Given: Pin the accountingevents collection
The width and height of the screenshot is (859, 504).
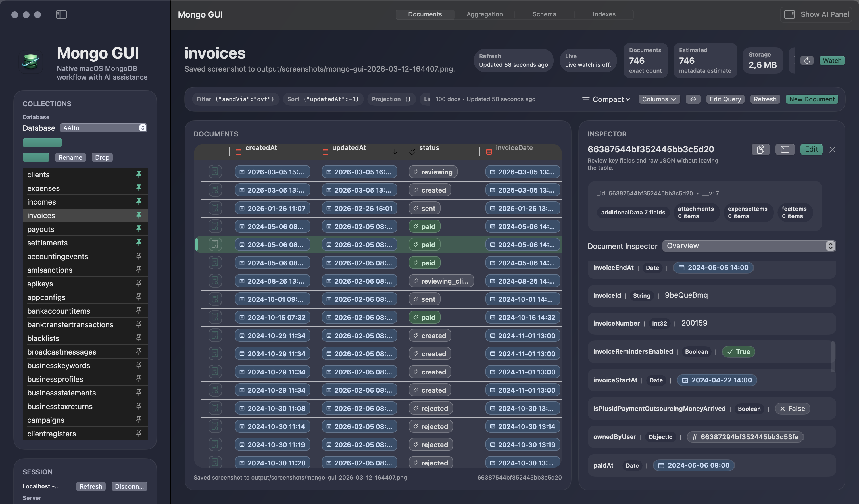Looking at the screenshot, I should click(139, 257).
